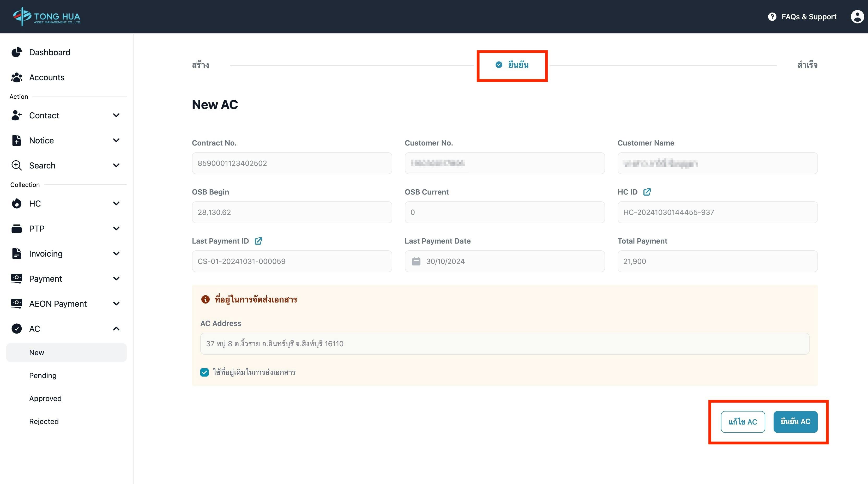This screenshot has width=868, height=484.
Task: Click the Dashboard pie chart icon
Action: [16, 52]
